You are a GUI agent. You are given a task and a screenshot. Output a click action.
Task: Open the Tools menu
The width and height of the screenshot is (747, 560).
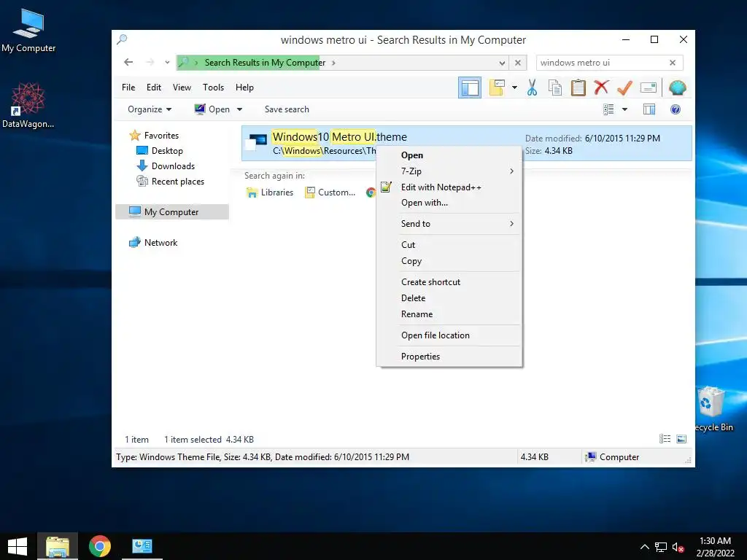click(x=213, y=87)
